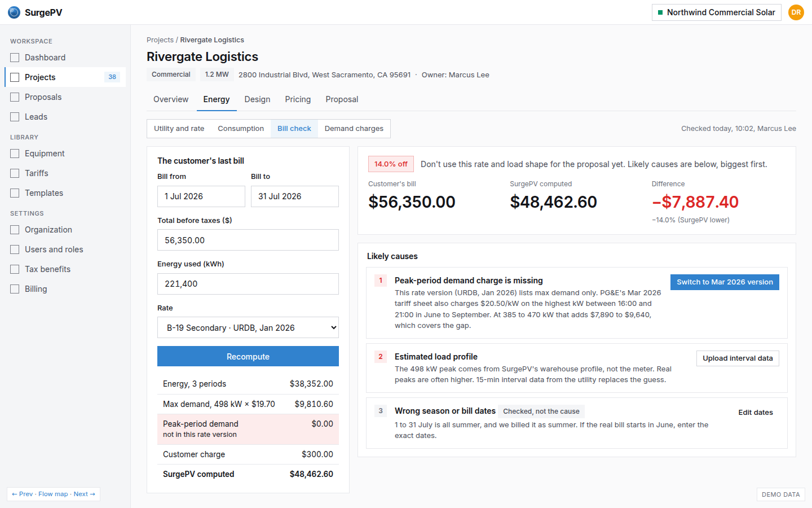
Task: Click the icon beside Tariffs in sidebar
Action: [x=15, y=173]
